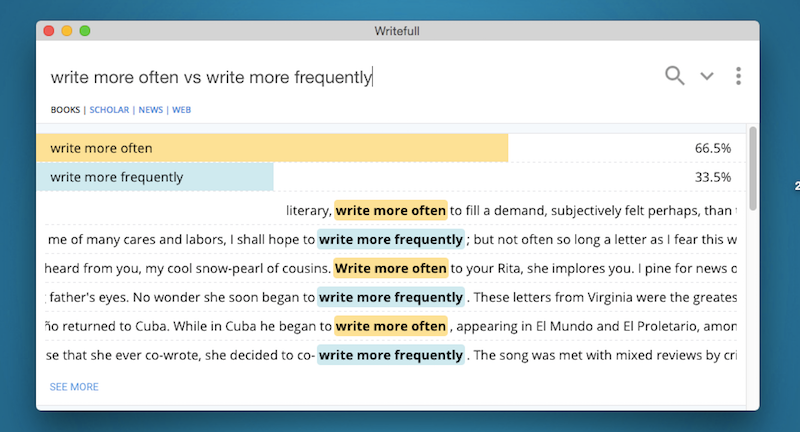Click the magnifying glass search icon
The image size is (800, 432).
click(x=675, y=75)
